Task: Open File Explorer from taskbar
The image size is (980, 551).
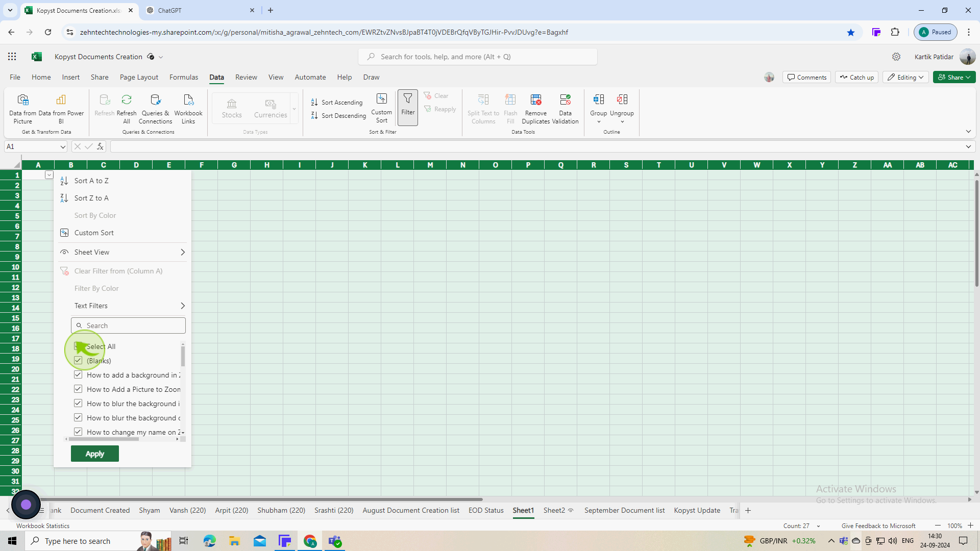Action: (234, 541)
